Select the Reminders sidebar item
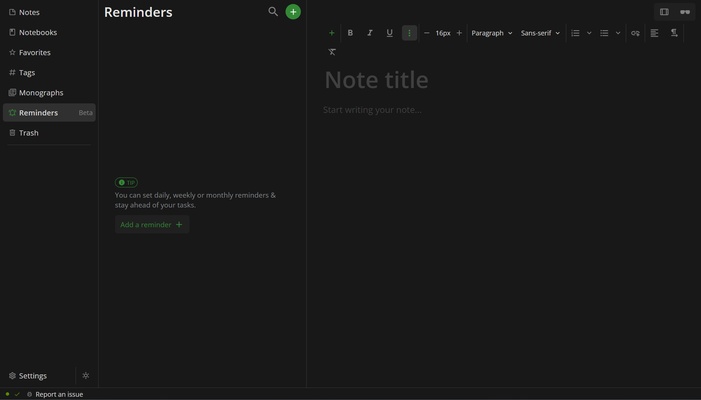Screen dimensions: 701x400 [x=49, y=113]
